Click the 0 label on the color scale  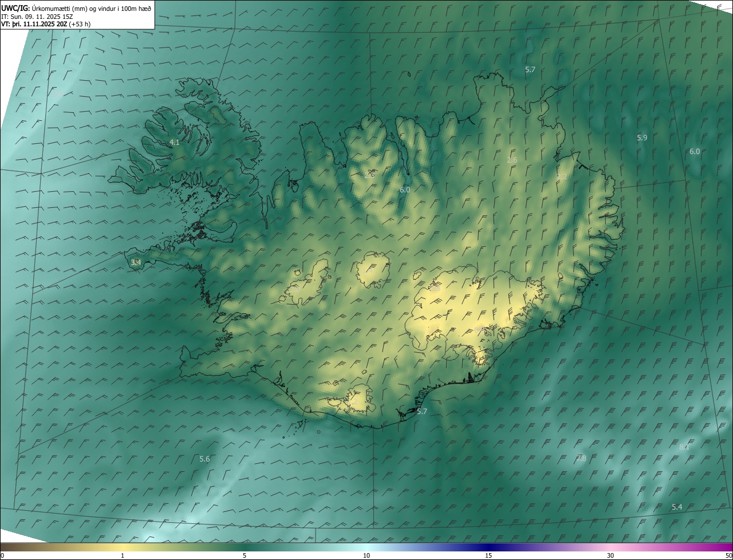click(2, 555)
